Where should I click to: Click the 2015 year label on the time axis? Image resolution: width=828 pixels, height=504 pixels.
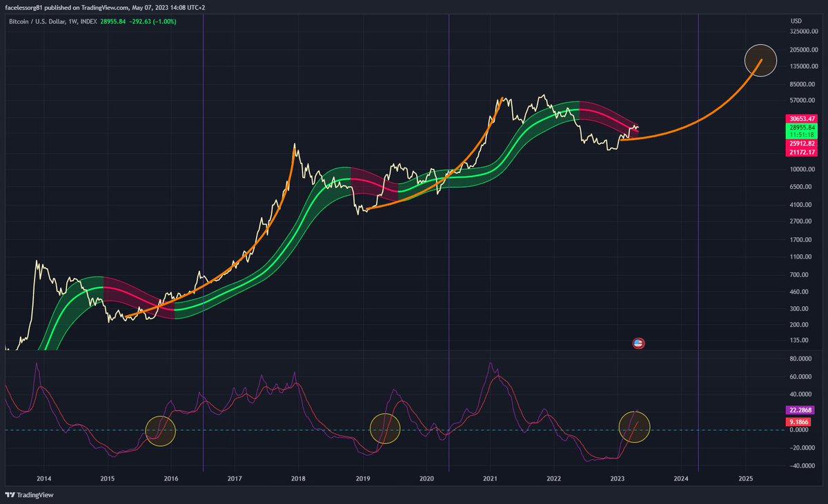(x=107, y=478)
